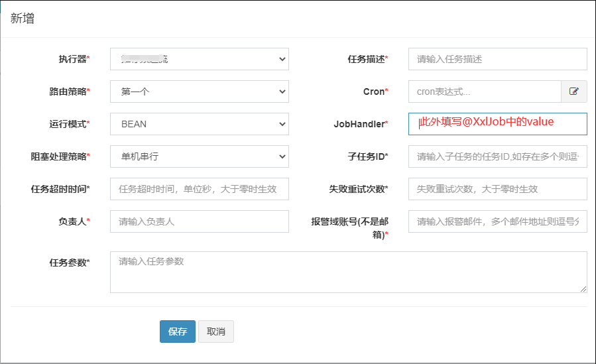Screen dimensions: 596x364
Task: Open the 执行器 dropdown
Action: point(200,59)
